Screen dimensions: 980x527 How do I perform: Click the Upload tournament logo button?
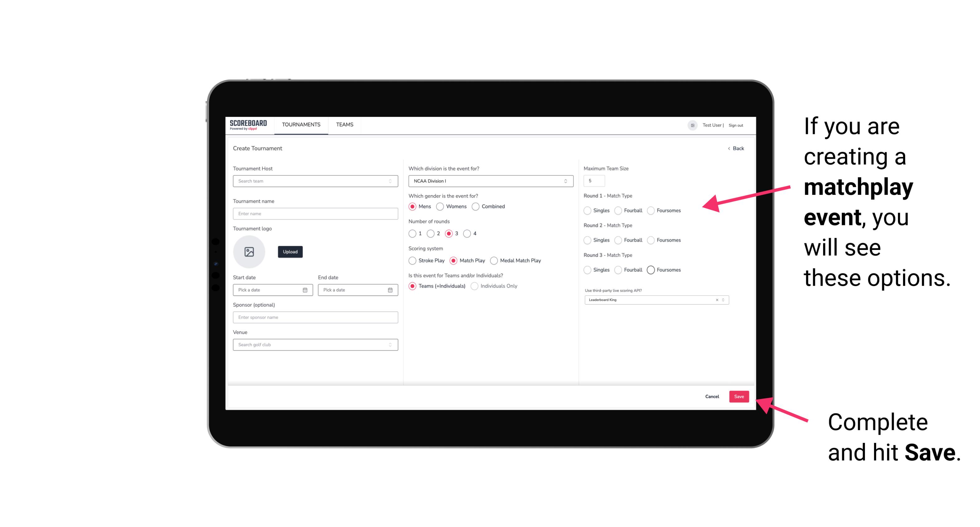pyautogui.click(x=290, y=252)
